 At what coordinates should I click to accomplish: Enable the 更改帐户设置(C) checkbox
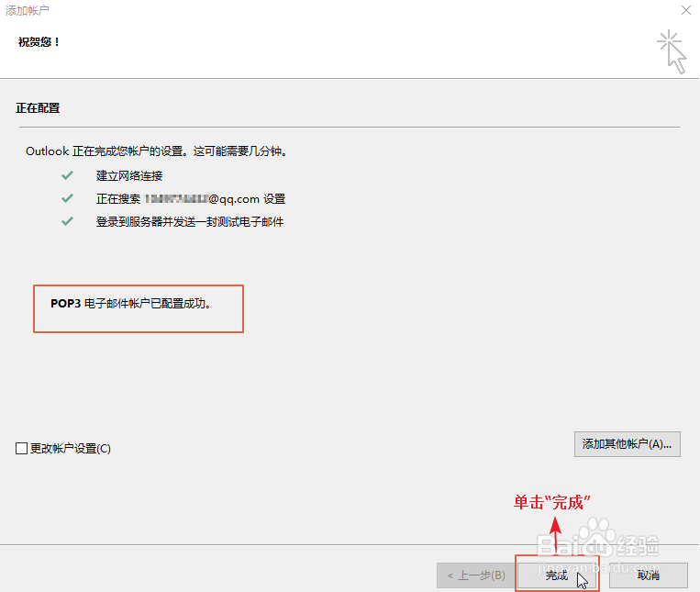coord(21,448)
